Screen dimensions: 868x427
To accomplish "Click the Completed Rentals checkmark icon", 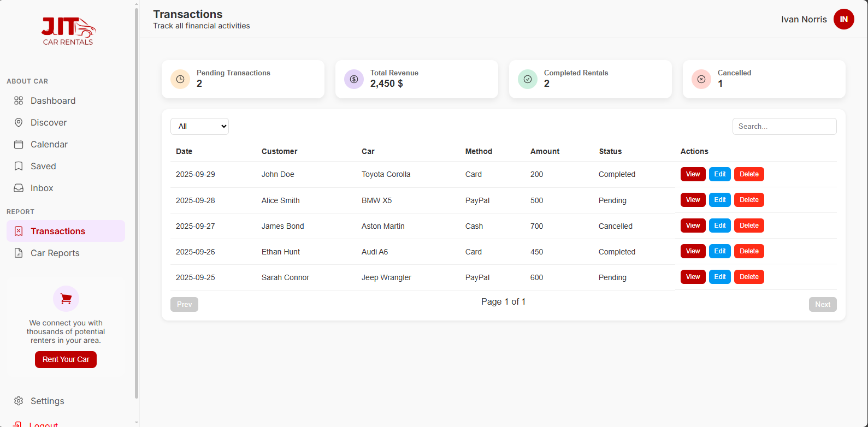I will pos(528,79).
